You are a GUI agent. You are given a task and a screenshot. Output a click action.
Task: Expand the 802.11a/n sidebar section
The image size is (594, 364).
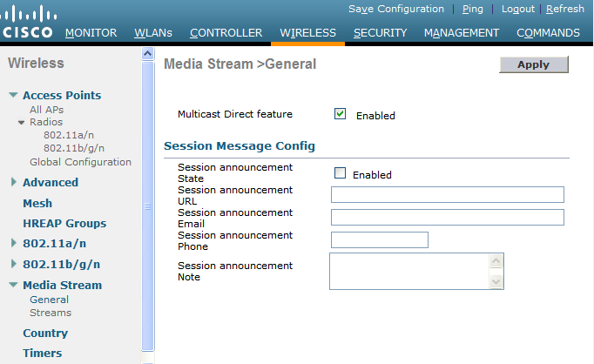pos(13,244)
